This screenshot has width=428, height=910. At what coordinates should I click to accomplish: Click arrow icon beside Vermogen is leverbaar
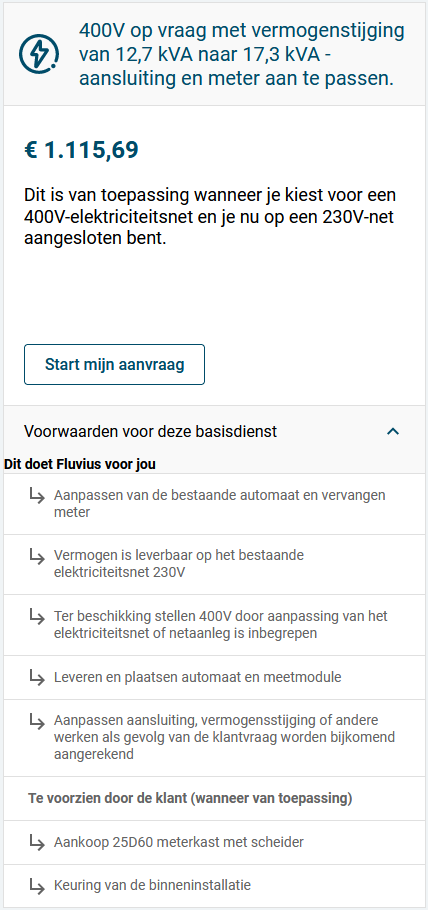(37, 557)
